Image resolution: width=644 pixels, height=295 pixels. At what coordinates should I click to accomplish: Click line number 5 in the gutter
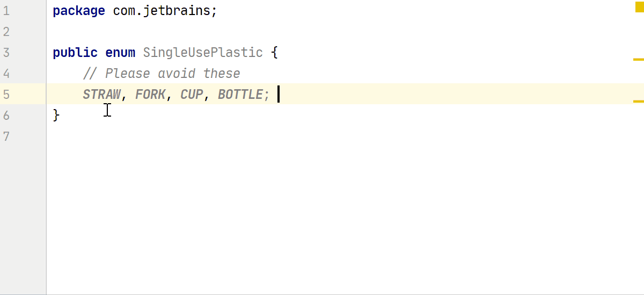[x=6, y=95]
